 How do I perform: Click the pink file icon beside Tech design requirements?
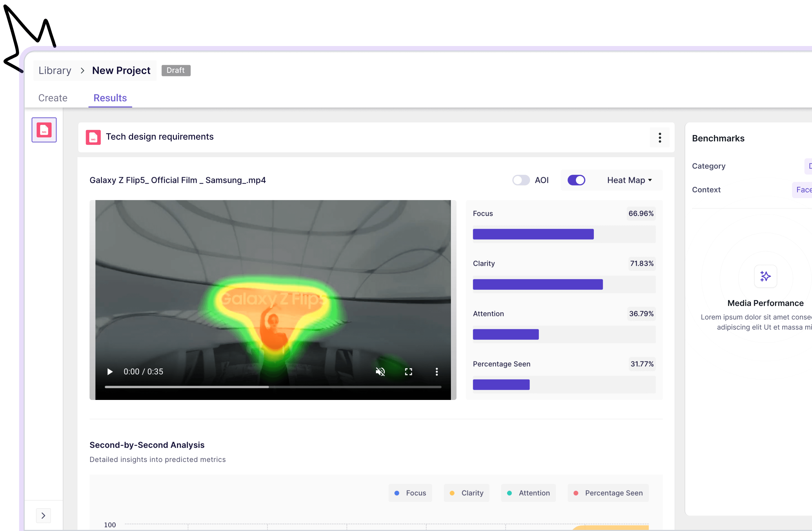click(x=93, y=137)
